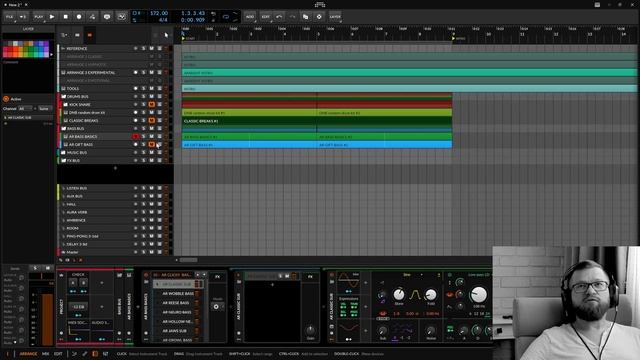Open the ADD menu
The image size is (640, 360).
[x=250, y=17]
